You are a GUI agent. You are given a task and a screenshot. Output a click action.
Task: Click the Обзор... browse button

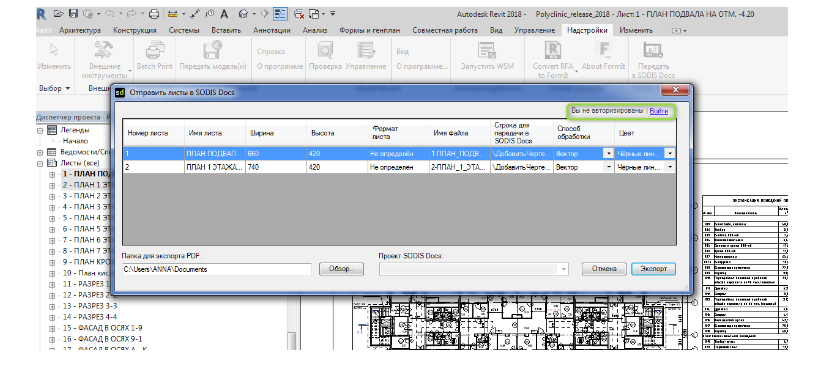341,269
